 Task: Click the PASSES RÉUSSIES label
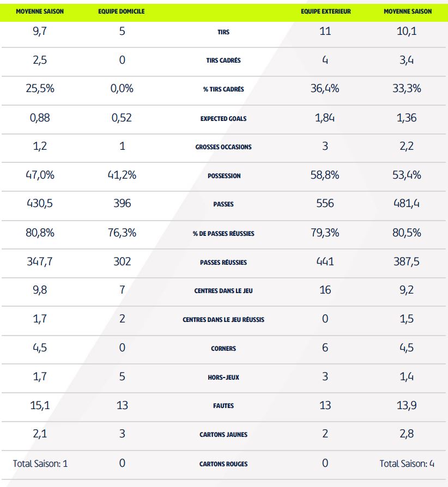(223, 263)
